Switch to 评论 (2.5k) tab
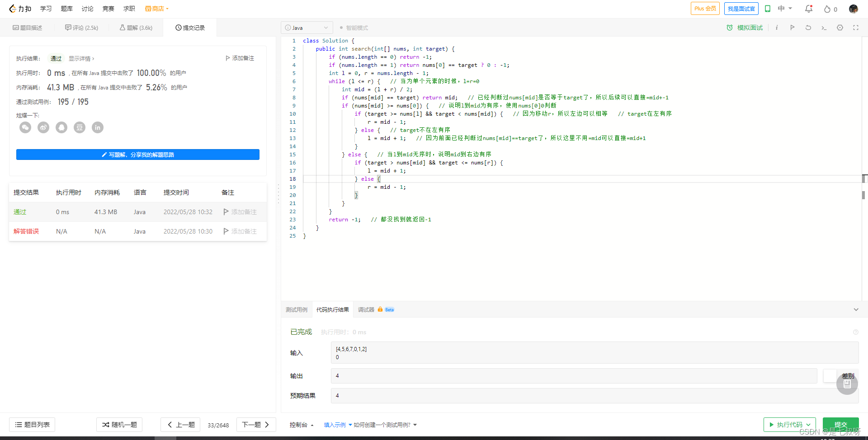 click(x=81, y=28)
